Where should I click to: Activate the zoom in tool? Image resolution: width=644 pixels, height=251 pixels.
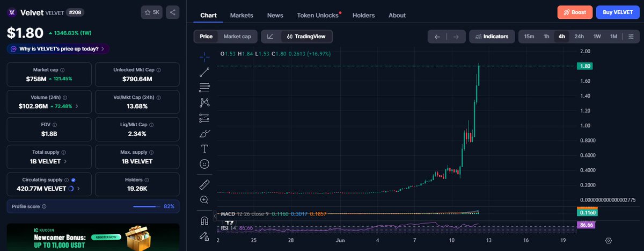(x=204, y=199)
